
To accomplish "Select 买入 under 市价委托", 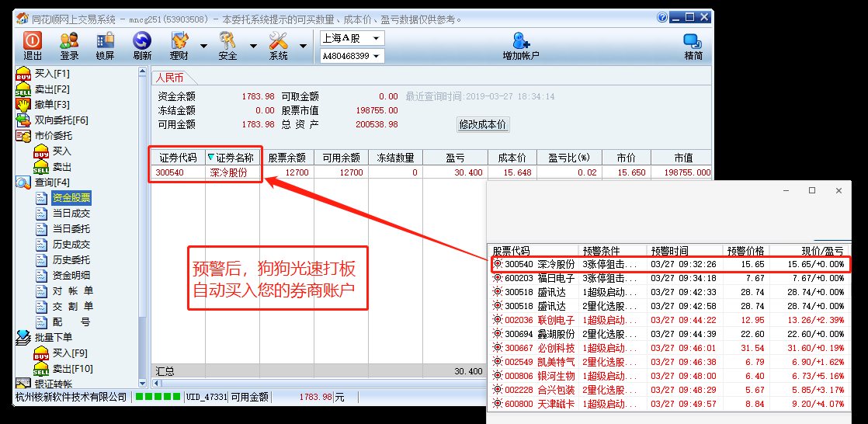I will 53,151.
